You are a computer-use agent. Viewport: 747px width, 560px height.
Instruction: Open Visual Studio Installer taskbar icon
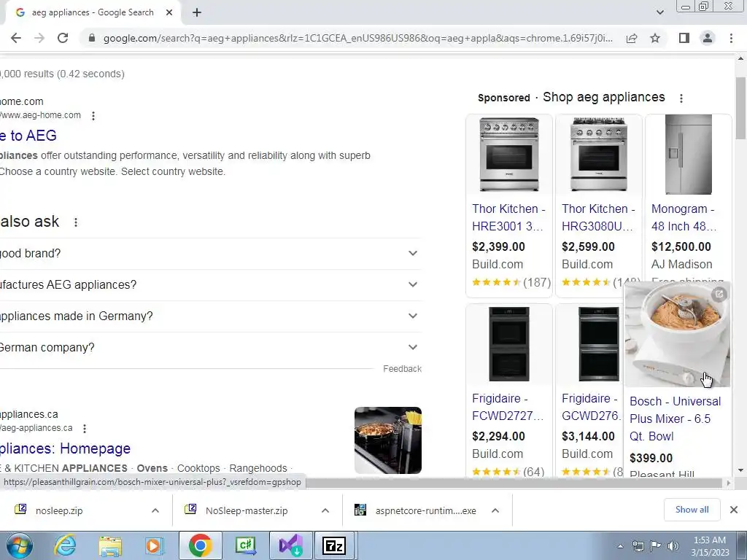(x=290, y=546)
